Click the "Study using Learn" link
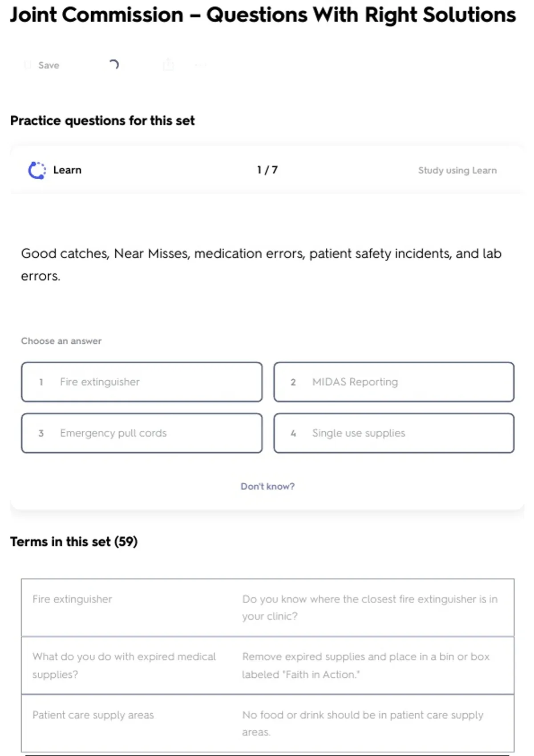Viewport: 534px width, 756px height. [x=457, y=170]
